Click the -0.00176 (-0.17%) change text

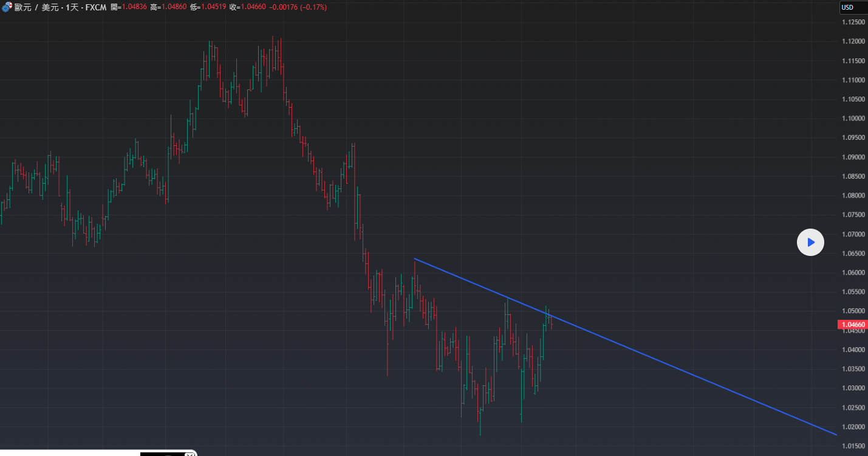[299, 7]
